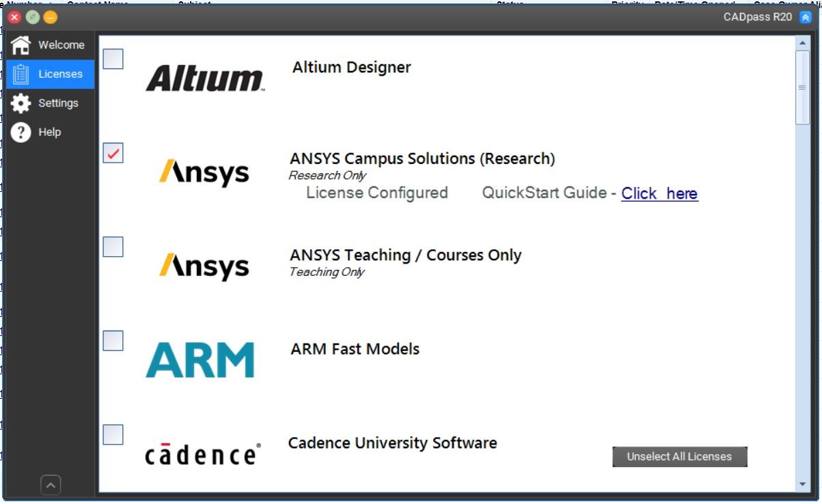Open the QuickStart Guide 'Click here' link
The height and width of the screenshot is (504, 822).
point(659,194)
